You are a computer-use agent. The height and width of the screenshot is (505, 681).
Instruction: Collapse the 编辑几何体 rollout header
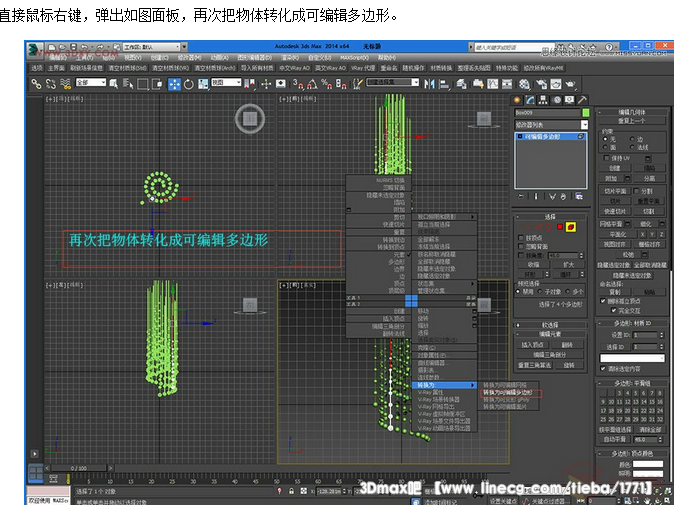click(632, 112)
